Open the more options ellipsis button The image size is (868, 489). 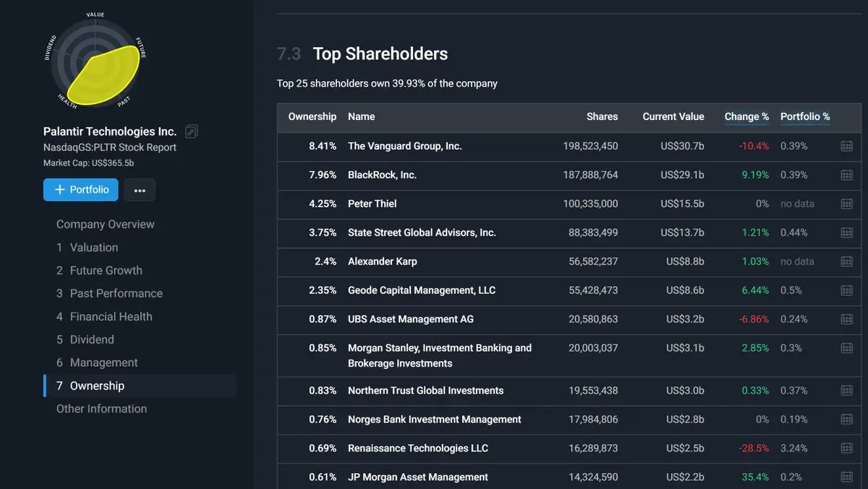(140, 190)
